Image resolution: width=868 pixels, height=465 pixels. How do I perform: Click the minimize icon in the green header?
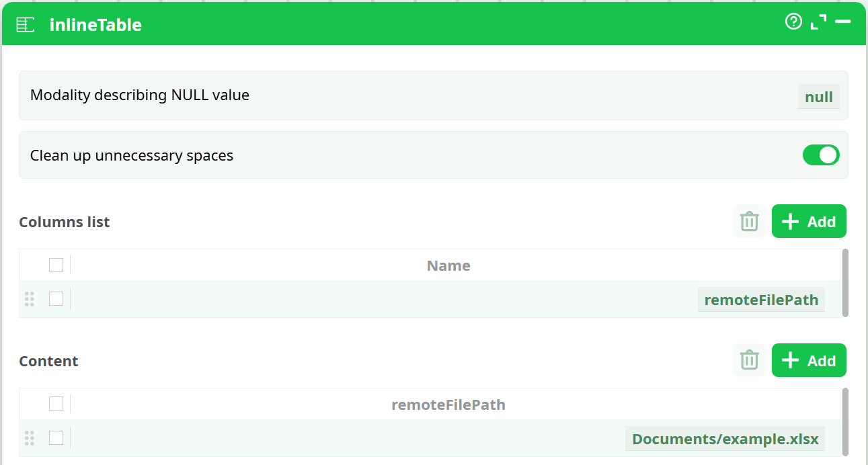click(x=842, y=22)
